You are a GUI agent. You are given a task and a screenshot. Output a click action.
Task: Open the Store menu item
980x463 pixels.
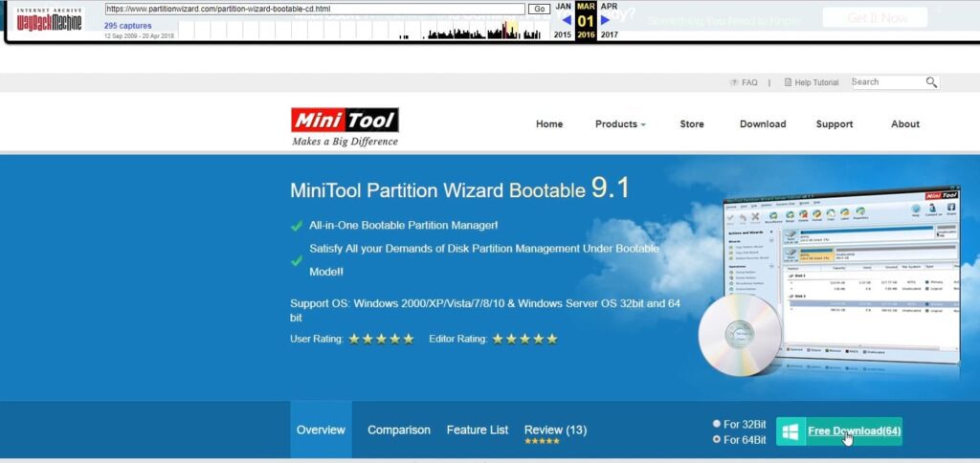(692, 124)
